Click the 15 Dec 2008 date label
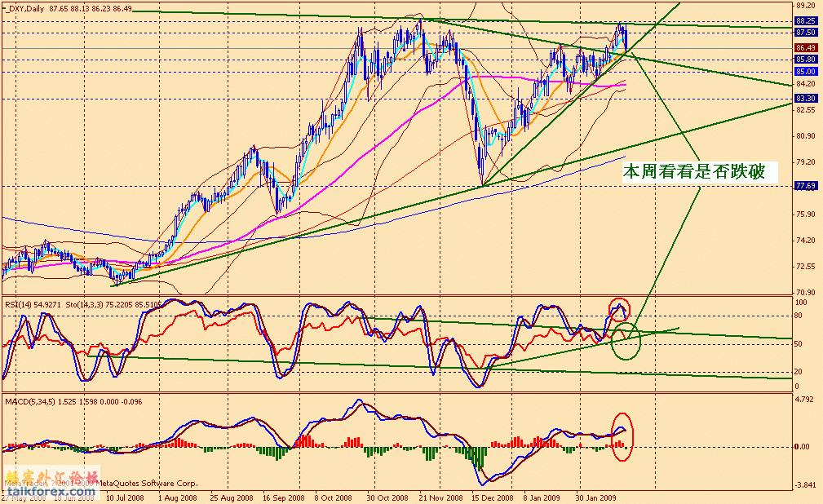 click(x=493, y=497)
